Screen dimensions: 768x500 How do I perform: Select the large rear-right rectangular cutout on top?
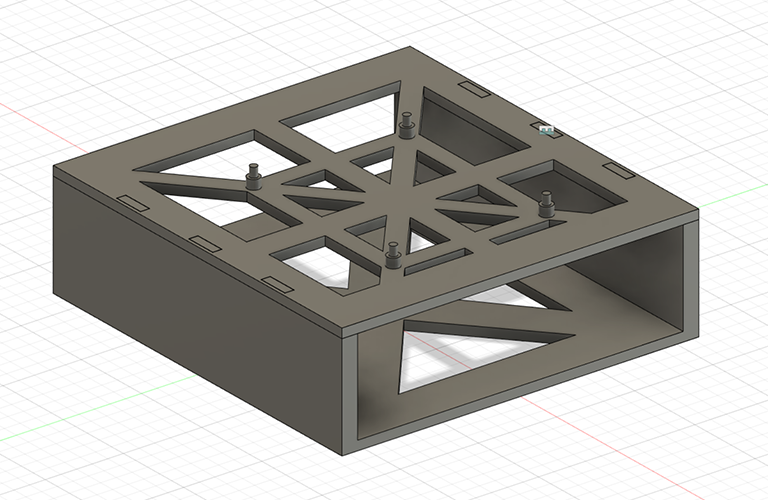[x=468, y=128]
